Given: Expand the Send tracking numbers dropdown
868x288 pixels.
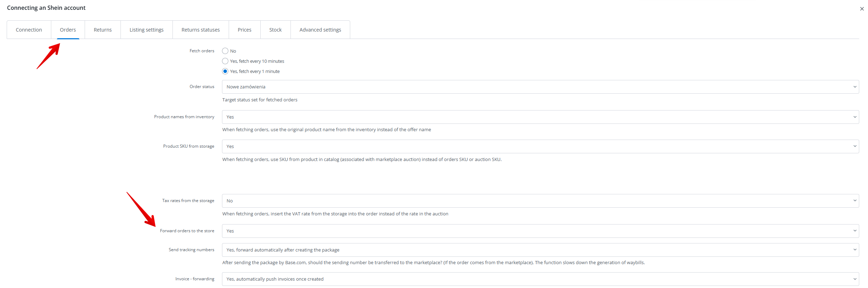Looking at the screenshot, I should click(540, 250).
